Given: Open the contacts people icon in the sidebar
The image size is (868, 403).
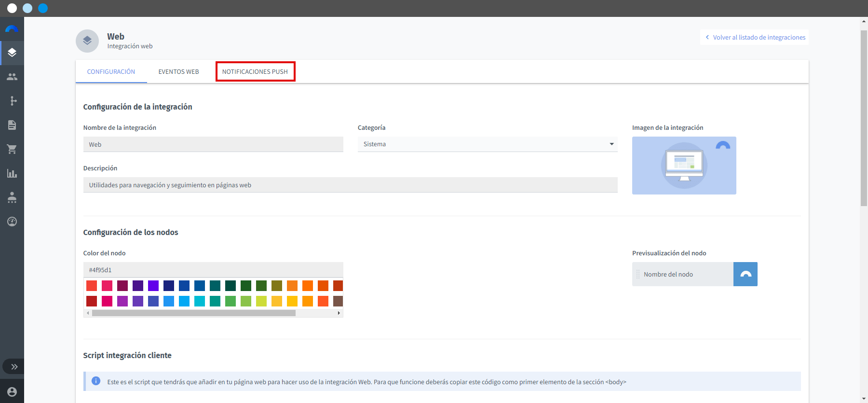Looking at the screenshot, I should [x=12, y=77].
